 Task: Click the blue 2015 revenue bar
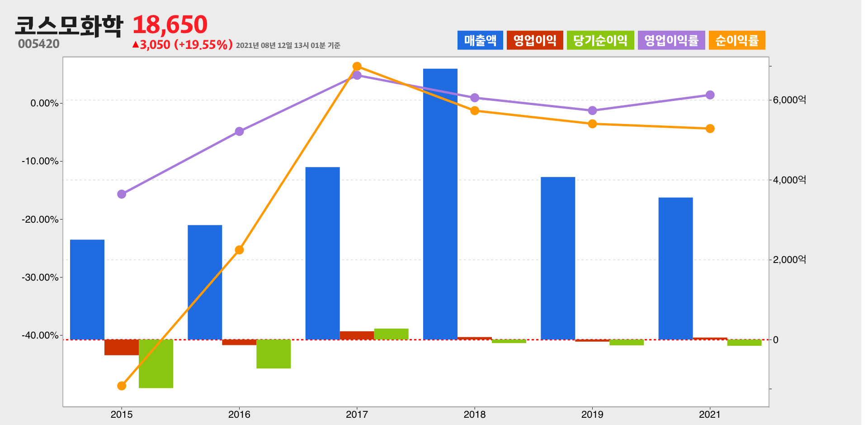pyautogui.click(x=87, y=290)
